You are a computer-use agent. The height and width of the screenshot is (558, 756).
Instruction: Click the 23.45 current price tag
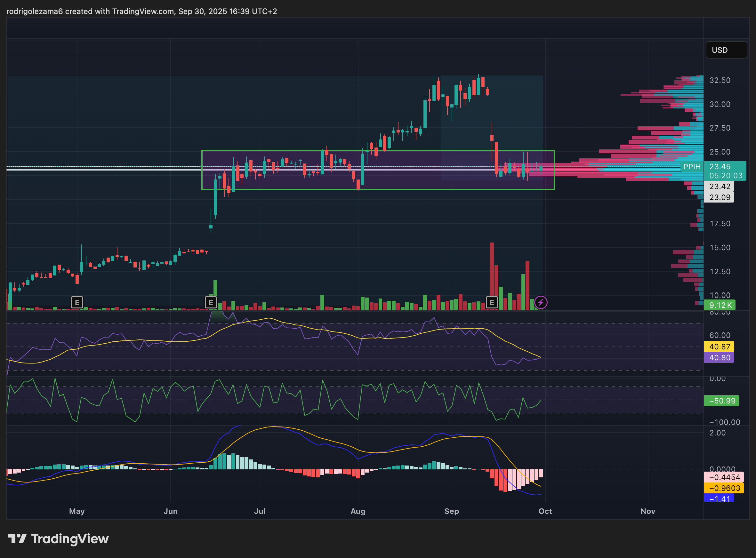(x=720, y=166)
